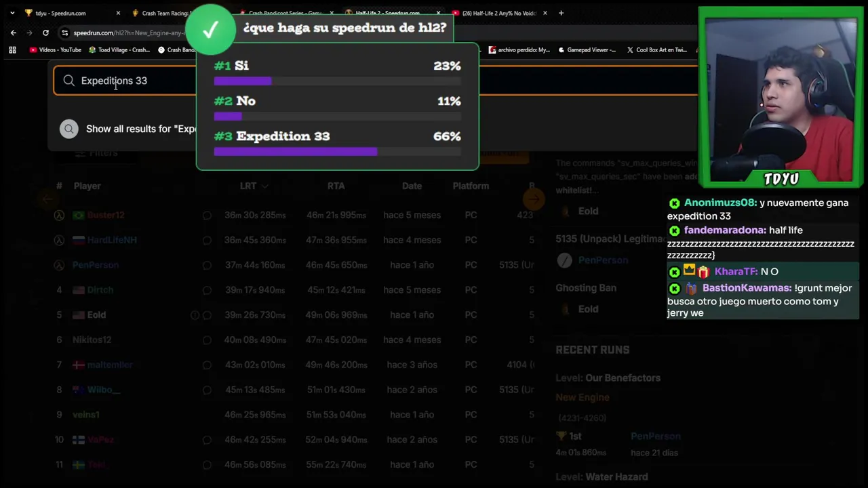The width and height of the screenshot is (868, 488).
Task: Open player Nikitos12's profile
Action: coord(92,340)
